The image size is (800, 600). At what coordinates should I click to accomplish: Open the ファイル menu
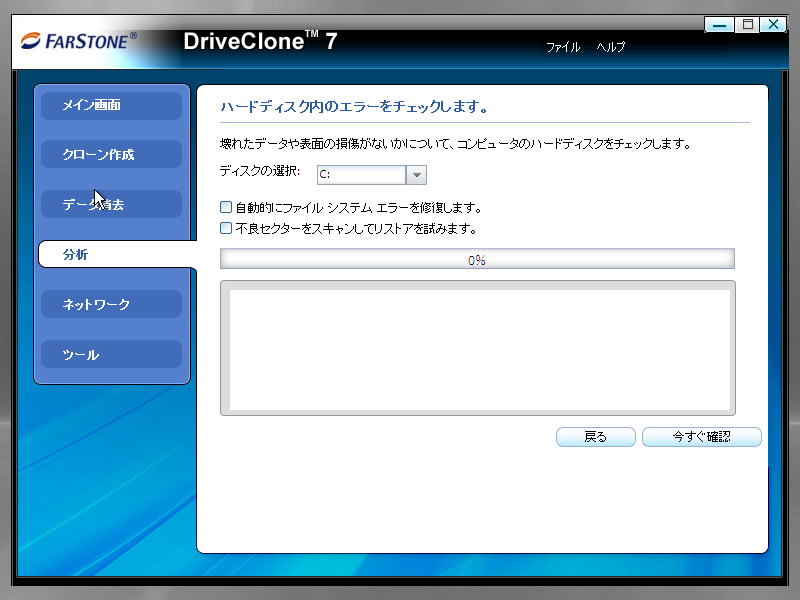[x=563, y=47]
